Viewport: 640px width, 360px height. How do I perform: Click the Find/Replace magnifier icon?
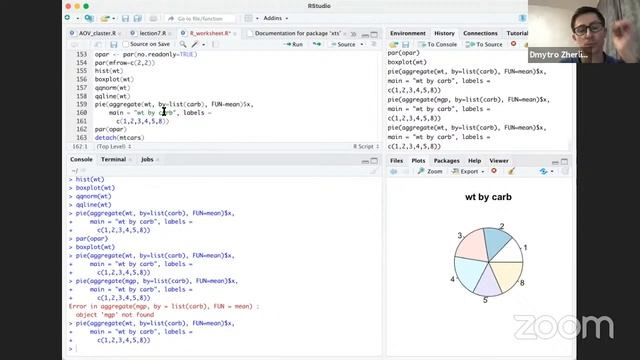[183, 44]
